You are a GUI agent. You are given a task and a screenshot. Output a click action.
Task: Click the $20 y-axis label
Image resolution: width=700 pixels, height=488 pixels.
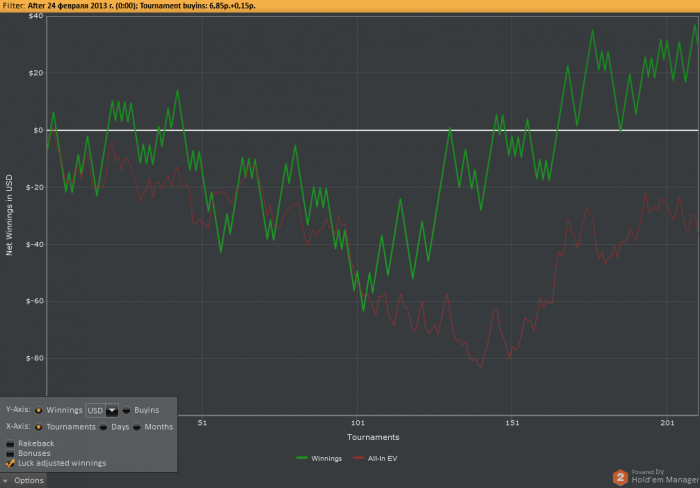click(36, 73)
